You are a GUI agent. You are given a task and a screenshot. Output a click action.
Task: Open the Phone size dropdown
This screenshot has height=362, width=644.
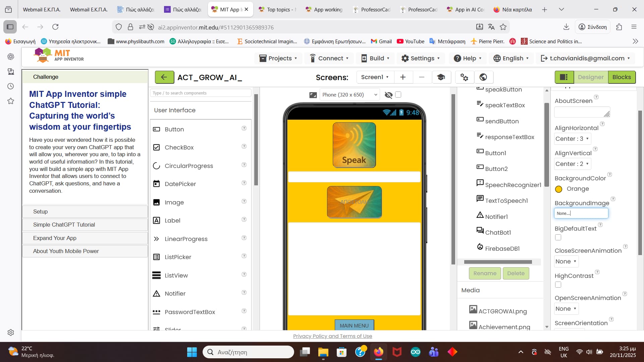click(350, 95)
